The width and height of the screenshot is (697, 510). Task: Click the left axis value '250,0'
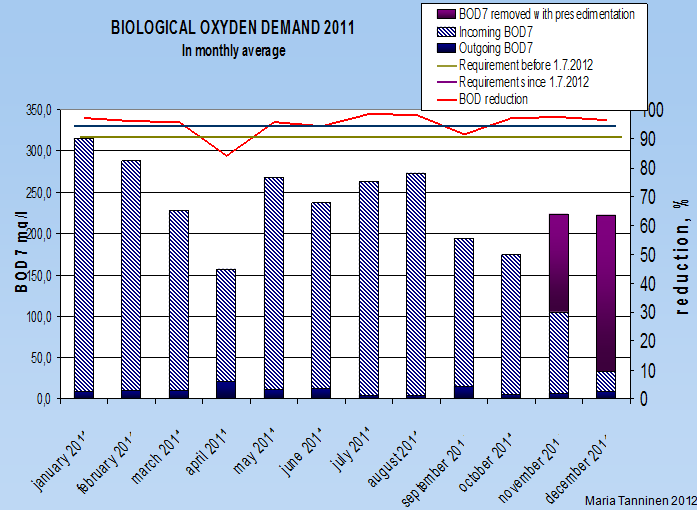coord(39,193)
